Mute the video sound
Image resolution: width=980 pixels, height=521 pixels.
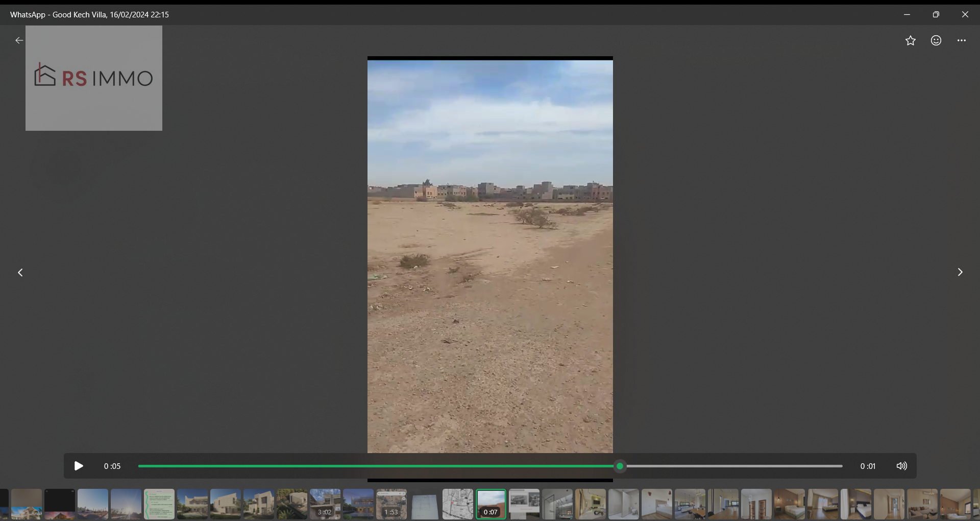[x=902, y=466]
